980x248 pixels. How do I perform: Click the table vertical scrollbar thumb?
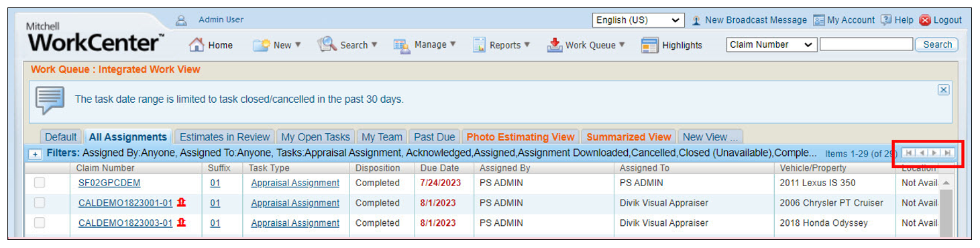pyautogui.click(x=946, y=214)
